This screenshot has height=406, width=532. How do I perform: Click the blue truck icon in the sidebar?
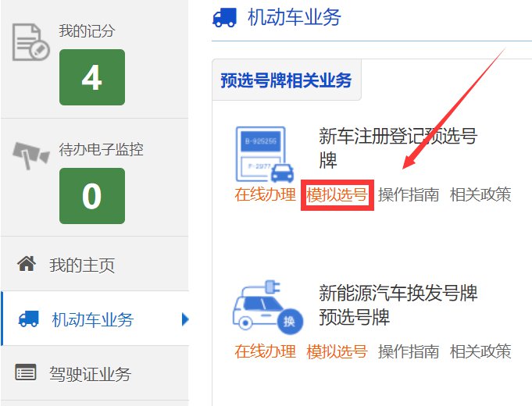pos(28,319)
